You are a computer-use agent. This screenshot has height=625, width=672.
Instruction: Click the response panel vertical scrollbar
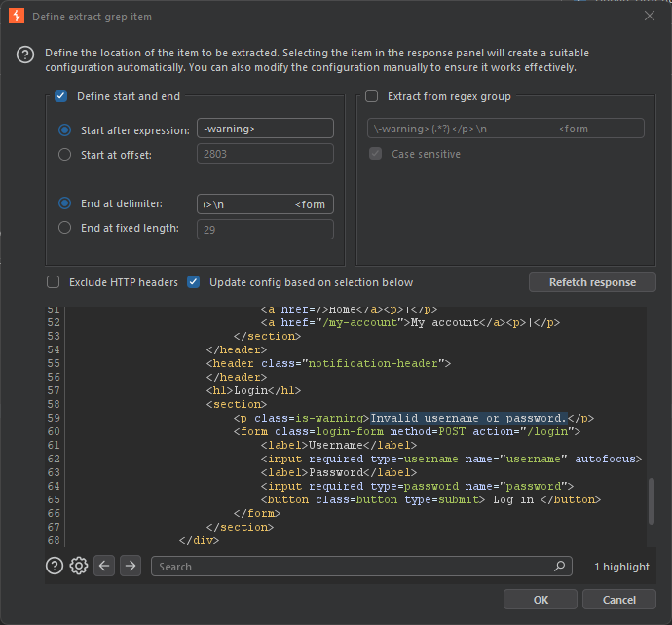[x=652, y=500]
